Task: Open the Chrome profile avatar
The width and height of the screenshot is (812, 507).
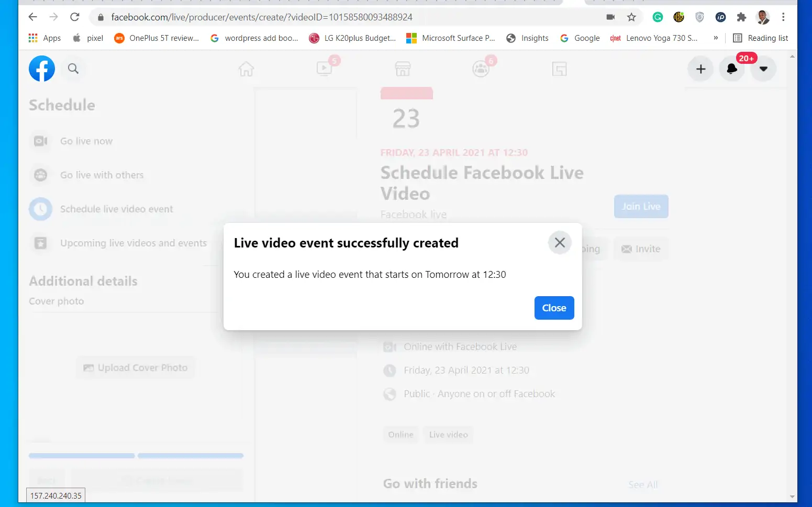Action: pos(763,17)
